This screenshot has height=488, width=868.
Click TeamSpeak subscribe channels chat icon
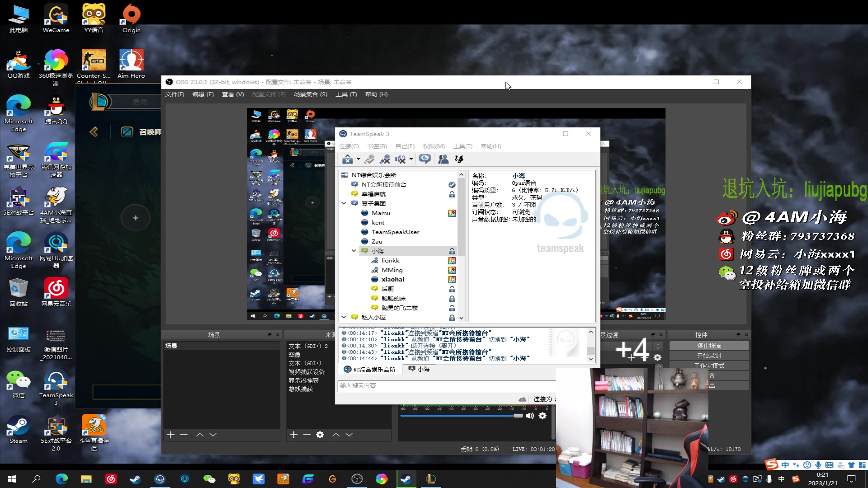pos(425,159)
